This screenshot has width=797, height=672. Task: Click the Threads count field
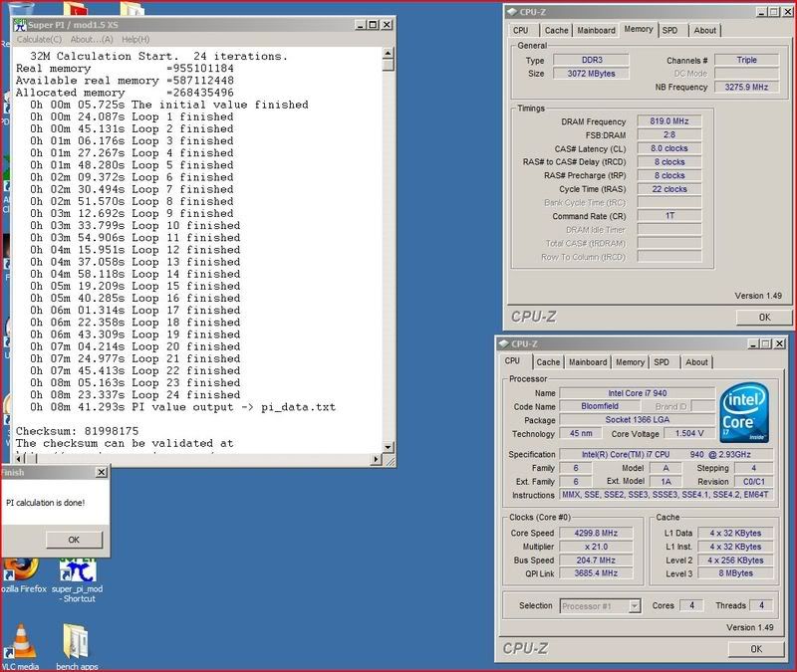point(761,605)
